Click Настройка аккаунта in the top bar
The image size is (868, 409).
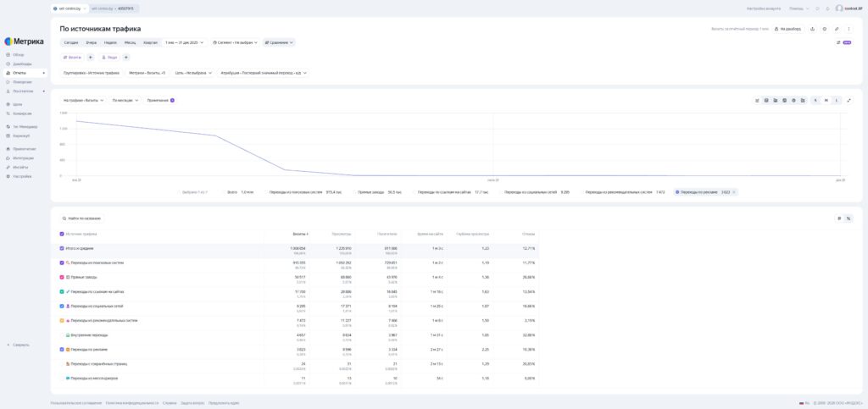coord(764,8)
